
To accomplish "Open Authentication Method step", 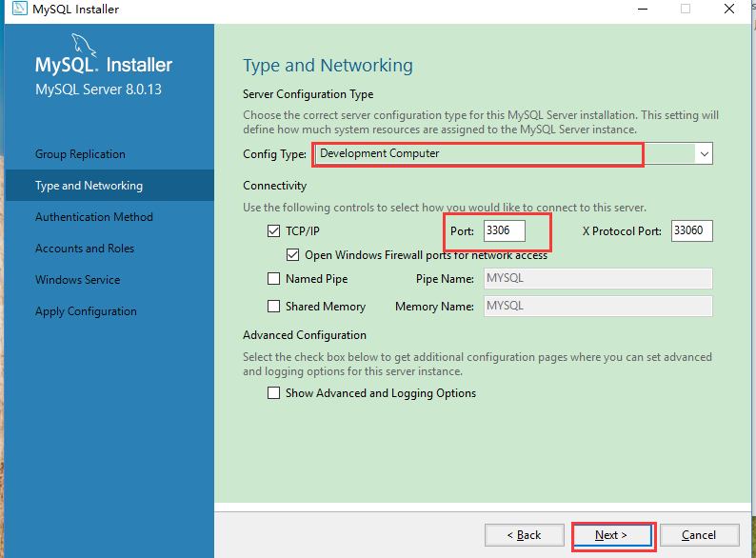I will 94,217.
